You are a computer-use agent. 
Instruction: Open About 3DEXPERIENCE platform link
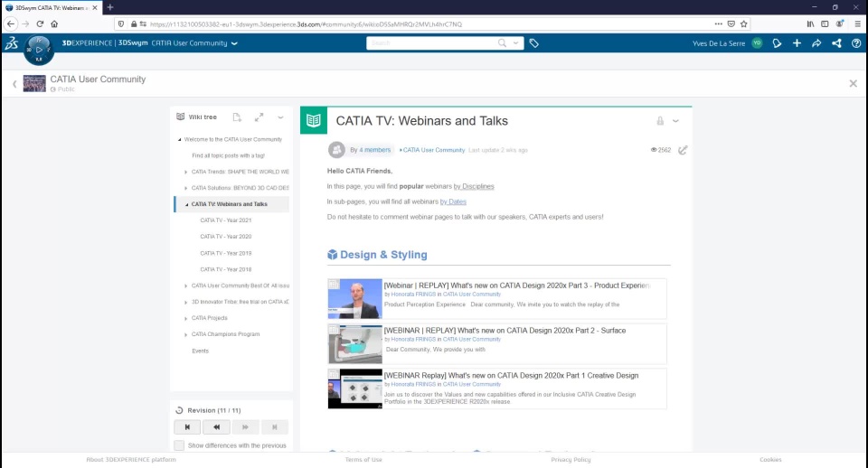click(x=131, y=460)
